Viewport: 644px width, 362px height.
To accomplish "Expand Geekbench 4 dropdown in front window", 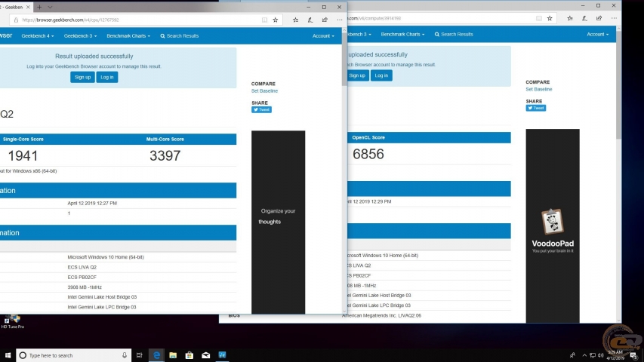I will [x=38, y=36].
